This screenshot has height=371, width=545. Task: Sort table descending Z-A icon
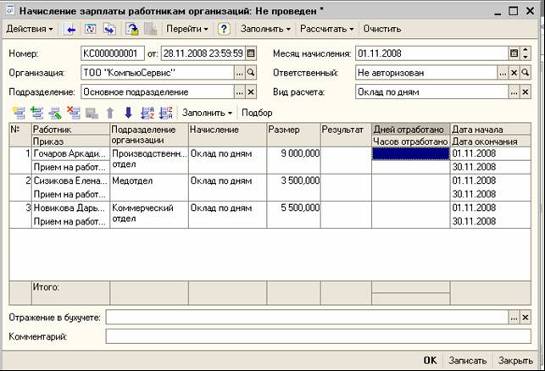165,113
